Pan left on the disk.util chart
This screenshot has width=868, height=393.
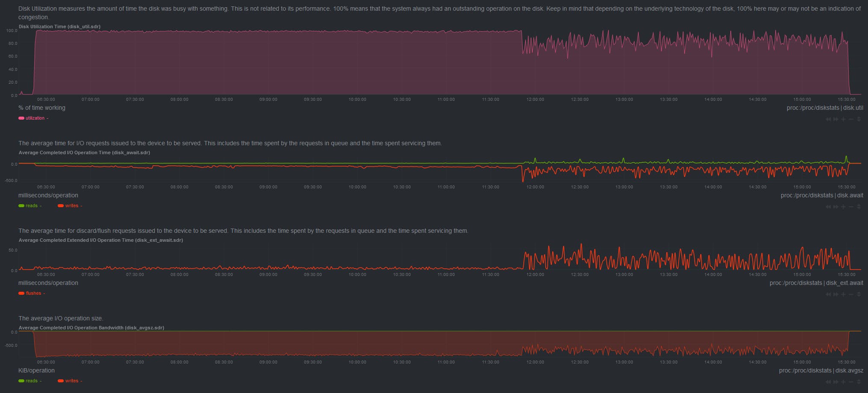click(828, 119)
